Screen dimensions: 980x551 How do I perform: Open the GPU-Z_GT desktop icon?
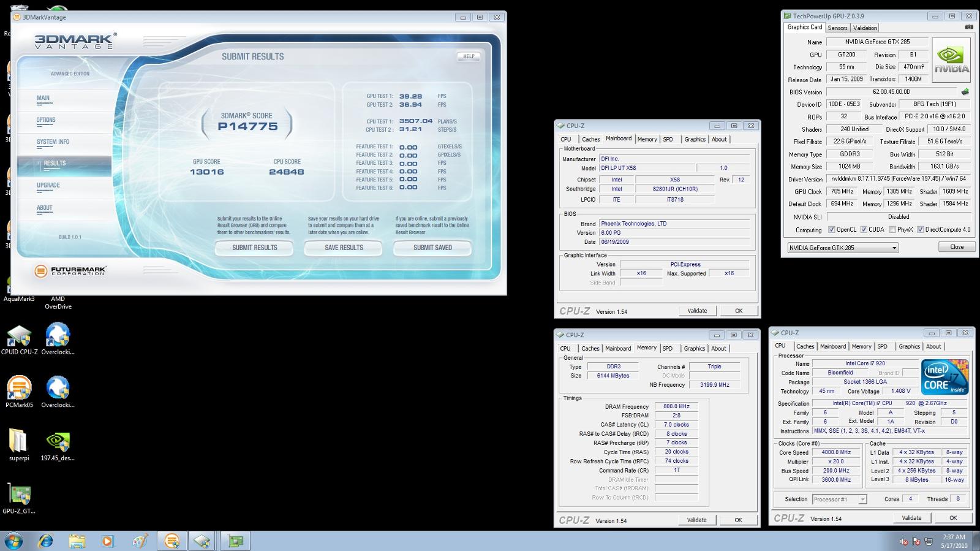(x=19, y=498)
